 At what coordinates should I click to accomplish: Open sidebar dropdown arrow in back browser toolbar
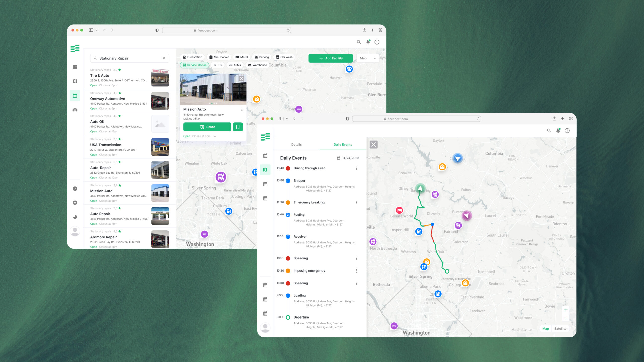click(97, 30)
